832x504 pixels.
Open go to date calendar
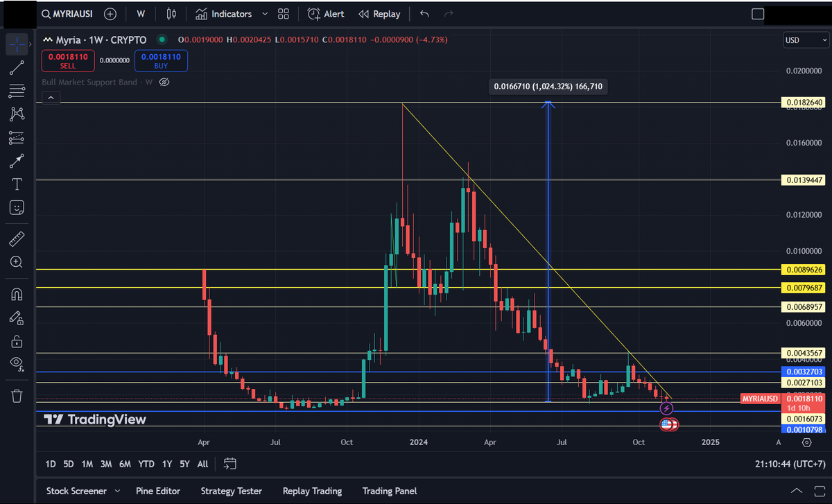[x=230, y=463]
